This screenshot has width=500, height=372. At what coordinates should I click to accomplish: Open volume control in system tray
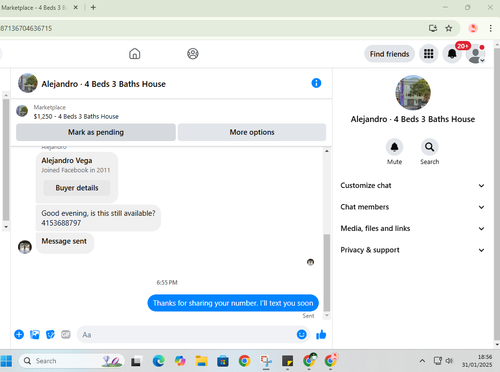[449, 361]
